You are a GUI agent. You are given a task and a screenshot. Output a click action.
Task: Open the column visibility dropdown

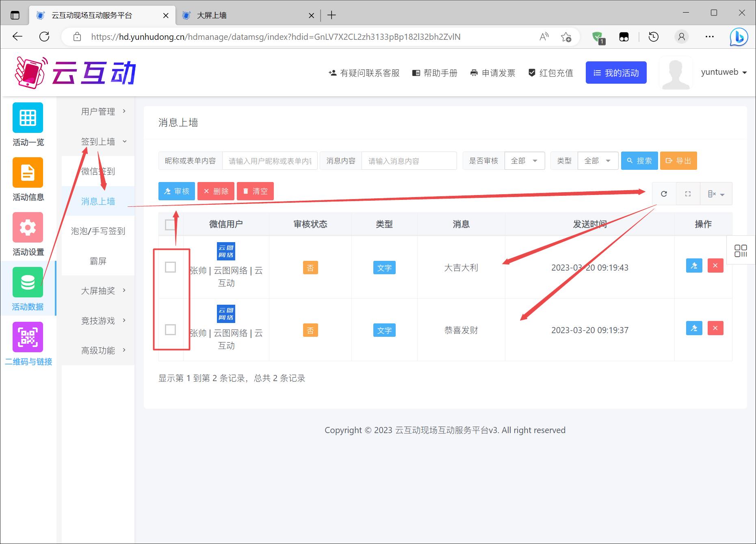(x=716, y=194)
